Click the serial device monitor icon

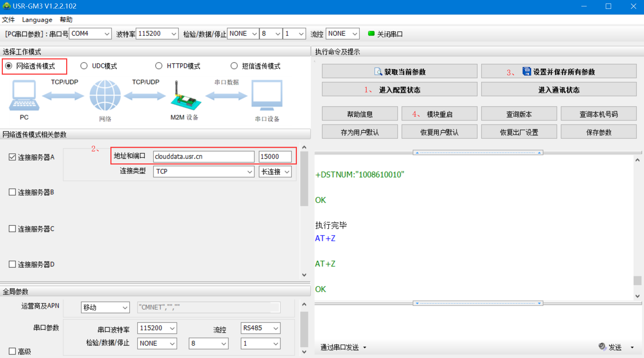point(267,95)
